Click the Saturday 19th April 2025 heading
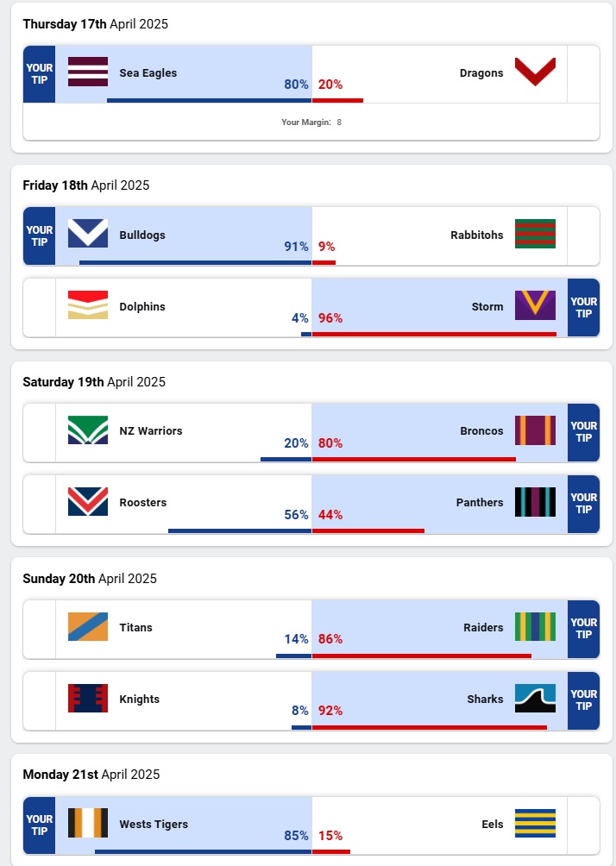 [x=95, y=382]
